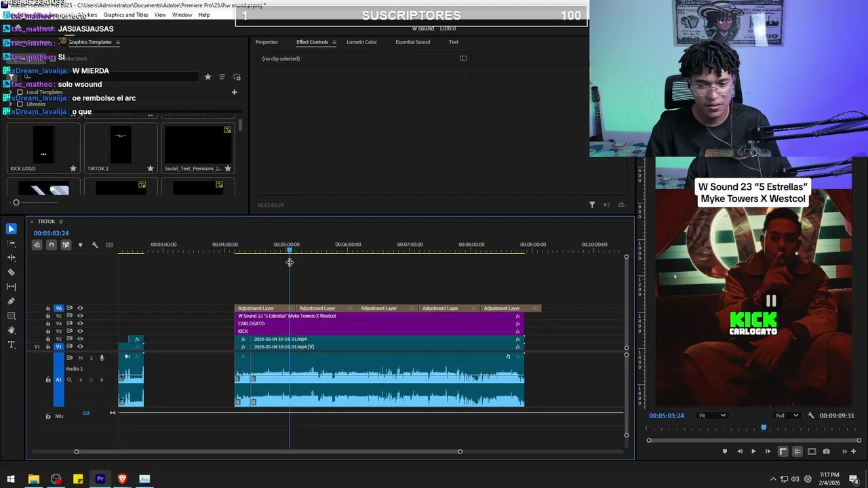Viewport: 868px width, 488px height.
Task: Toggle visibility eye of track V6
Action: [x=80, y=308]
